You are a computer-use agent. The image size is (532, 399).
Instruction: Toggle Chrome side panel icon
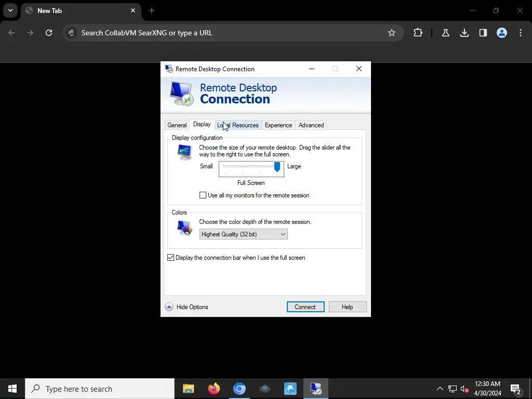pyautogui.click(x=483, y=33)
